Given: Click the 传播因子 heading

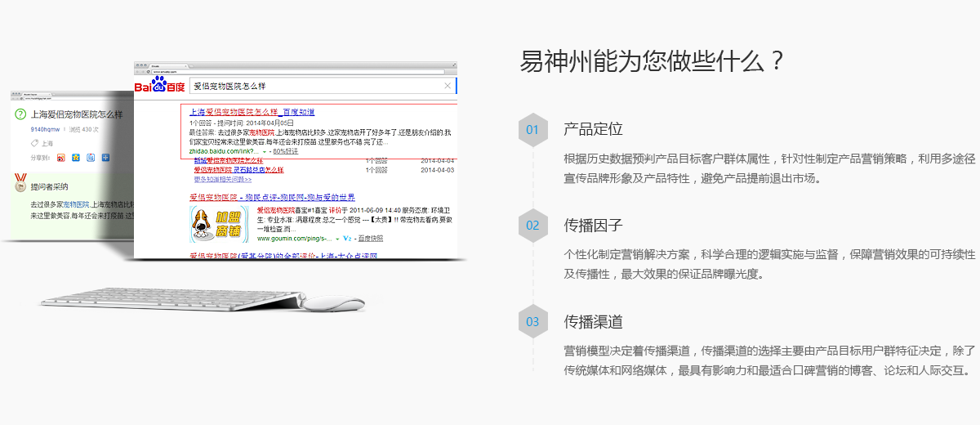Looking at the screenshot, I should pyautogui.click(x=593, y=225).
